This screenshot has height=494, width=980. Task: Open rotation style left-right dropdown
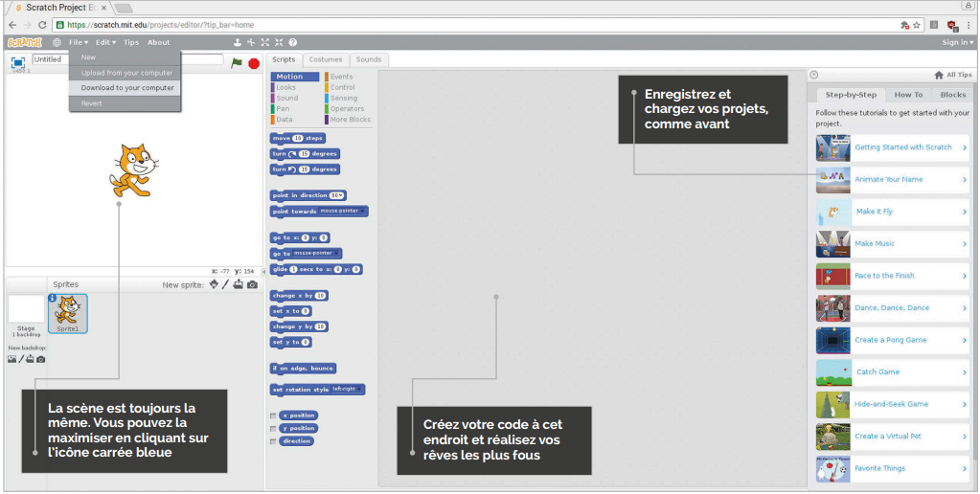(348, 390)
